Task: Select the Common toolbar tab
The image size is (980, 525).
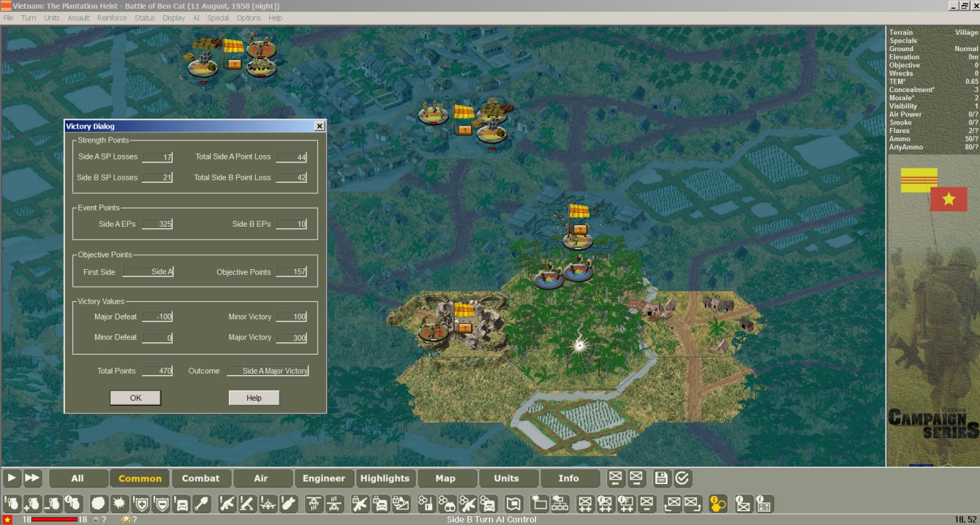Action: tap(140, 478)
